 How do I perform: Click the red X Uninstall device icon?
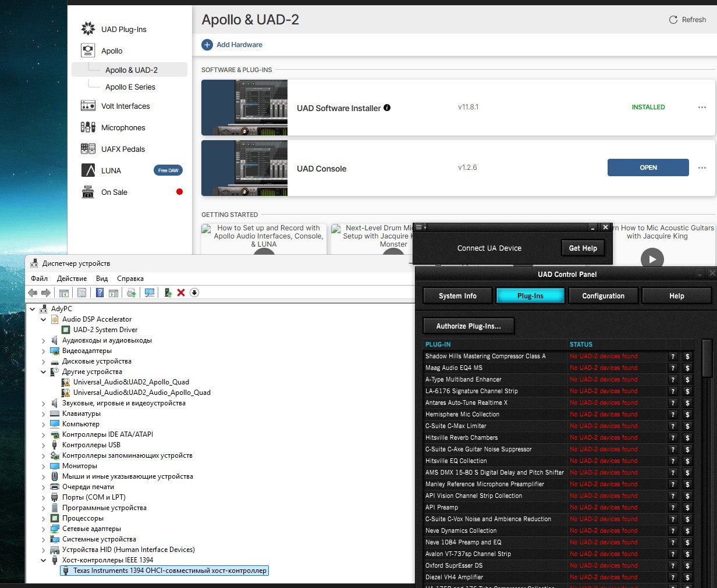click(181, 293)
